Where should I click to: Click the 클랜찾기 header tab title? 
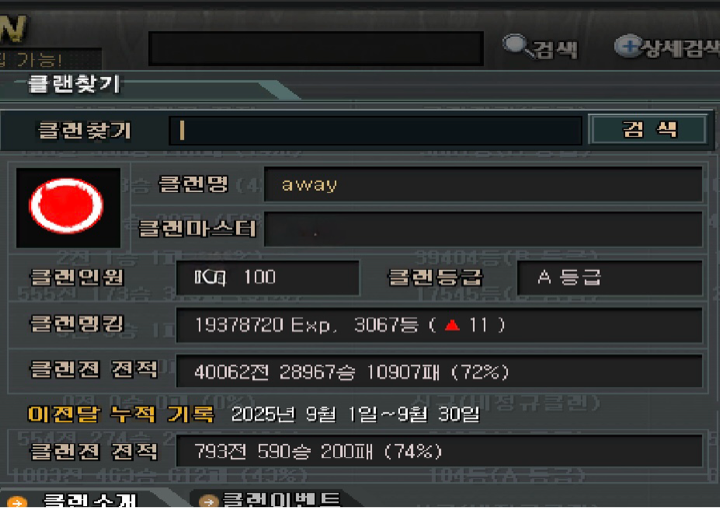pyautogui.click(x=73, y=84)
